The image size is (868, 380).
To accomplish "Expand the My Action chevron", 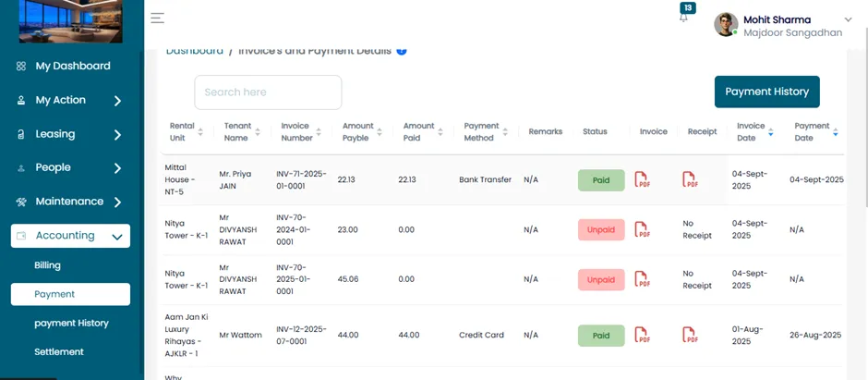I will pyautogui.click(x=117, y=101).
